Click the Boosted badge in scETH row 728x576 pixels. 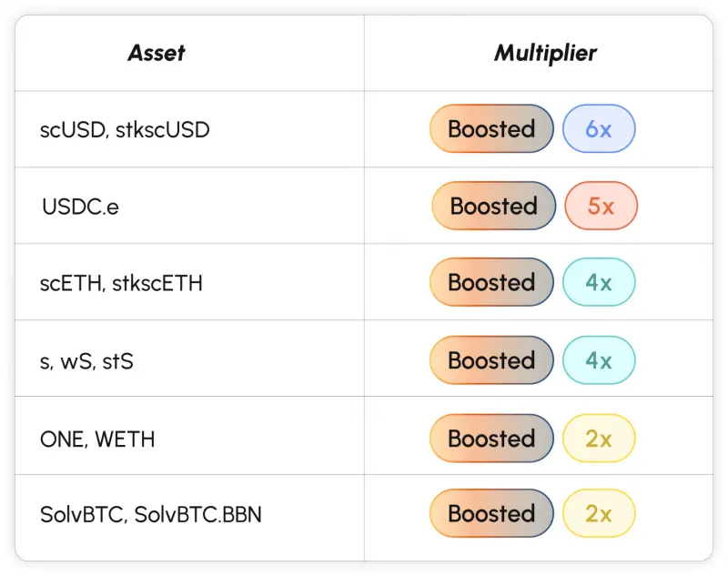coord(491,282)
